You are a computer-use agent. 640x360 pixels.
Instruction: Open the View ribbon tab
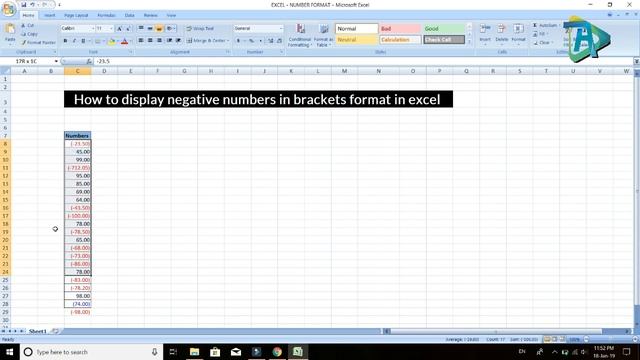[x=171, y=16]
